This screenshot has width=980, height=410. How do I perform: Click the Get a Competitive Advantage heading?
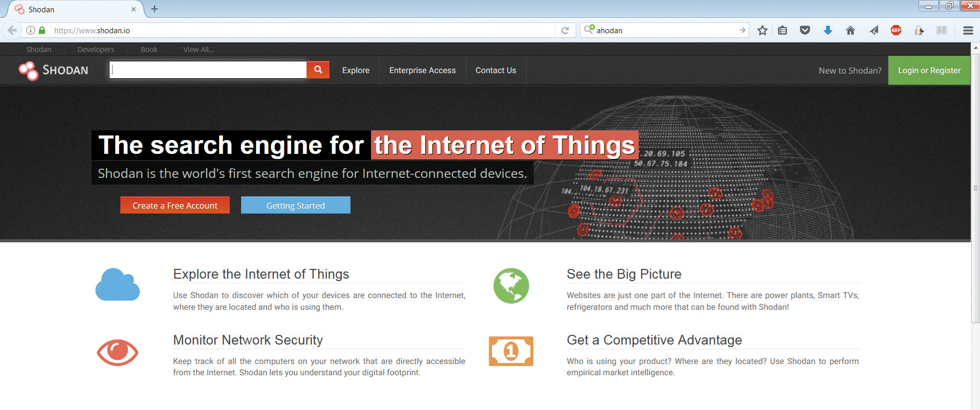(x=654, y=340)
